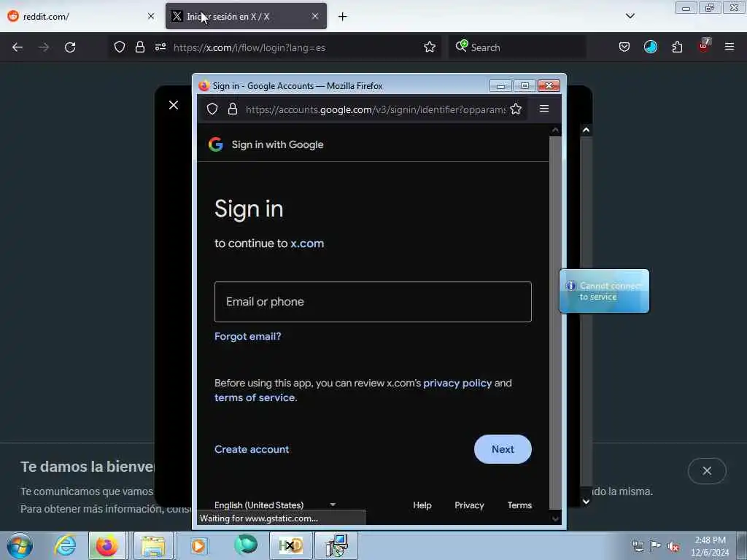Click Google popup scrollbar down arrow
The width and height of the screenshot is (747, 560).
pos(555,518)
